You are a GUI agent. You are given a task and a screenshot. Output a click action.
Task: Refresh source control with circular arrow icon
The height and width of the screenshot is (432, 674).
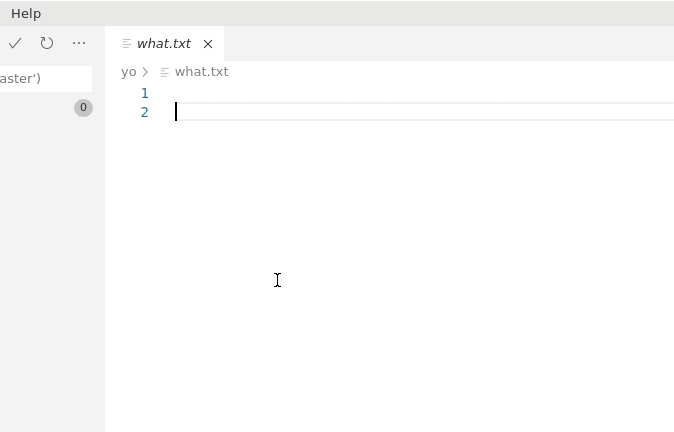47,43
